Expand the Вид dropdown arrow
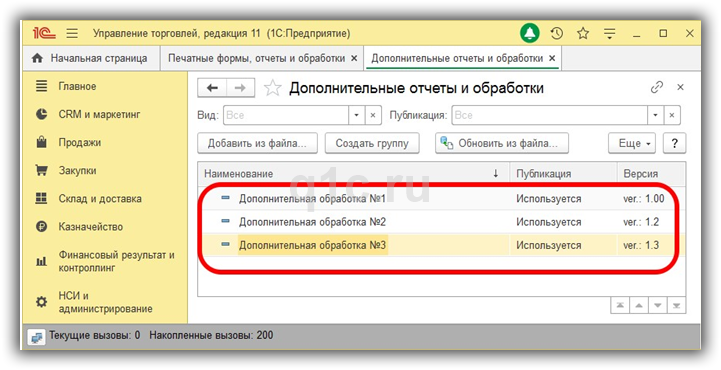Screen dimensions: 721x370 tap(356, 115)
